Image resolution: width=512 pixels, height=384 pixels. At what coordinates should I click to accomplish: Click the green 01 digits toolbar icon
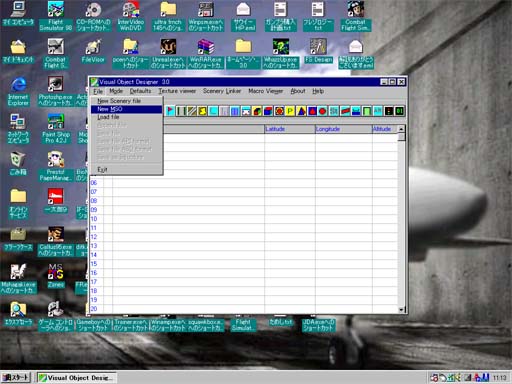click(399, 111)
